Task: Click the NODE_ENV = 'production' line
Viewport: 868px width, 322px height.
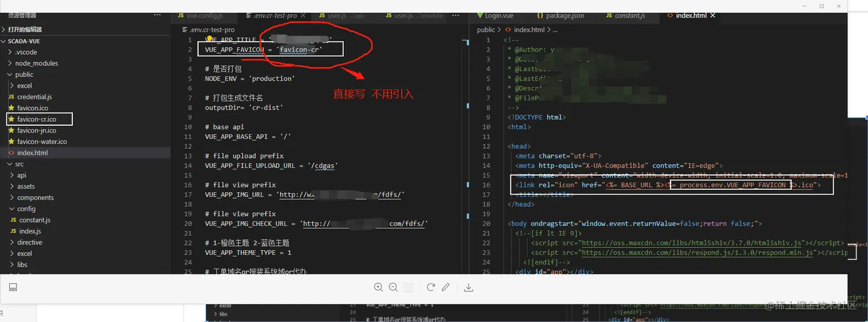Action: 250,79
